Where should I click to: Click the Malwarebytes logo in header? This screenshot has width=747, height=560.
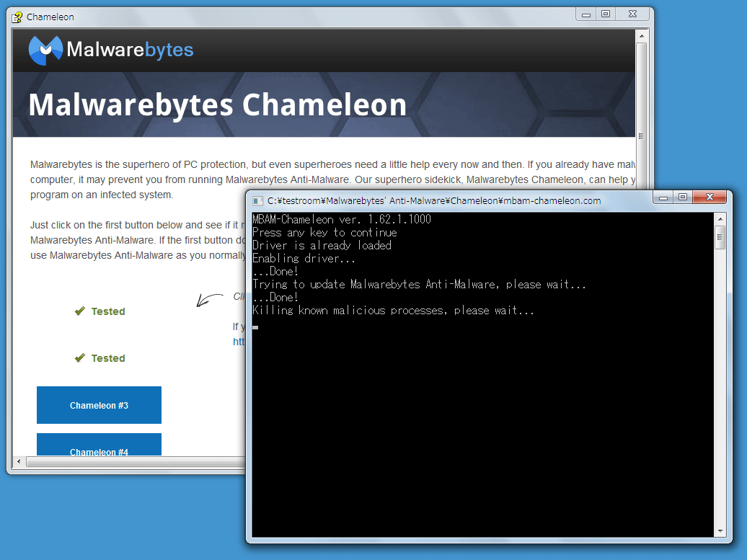pos(111,50)
